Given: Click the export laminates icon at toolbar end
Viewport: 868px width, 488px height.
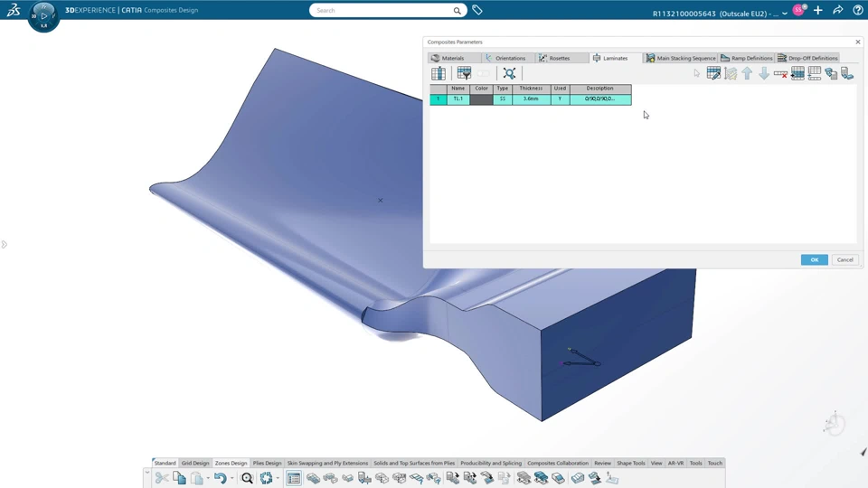Looking at the screenshot, I should pyautogui.click(x=847, y=73).
